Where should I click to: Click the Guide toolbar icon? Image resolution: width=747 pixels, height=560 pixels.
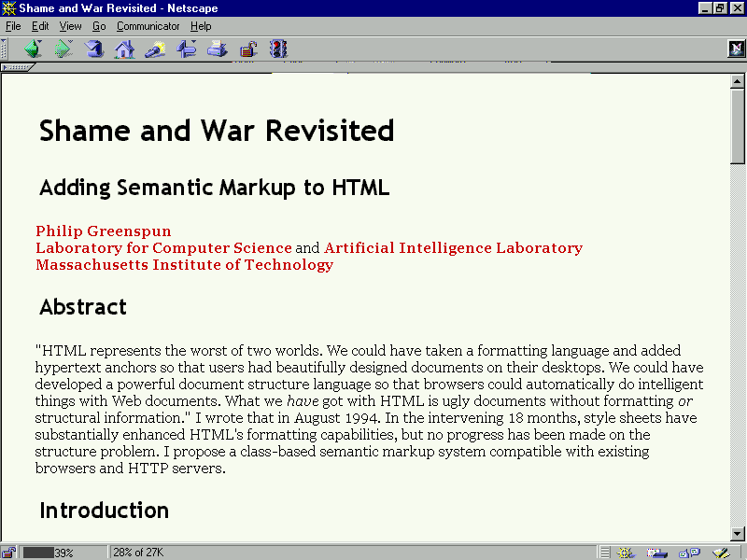coord(186,49)
